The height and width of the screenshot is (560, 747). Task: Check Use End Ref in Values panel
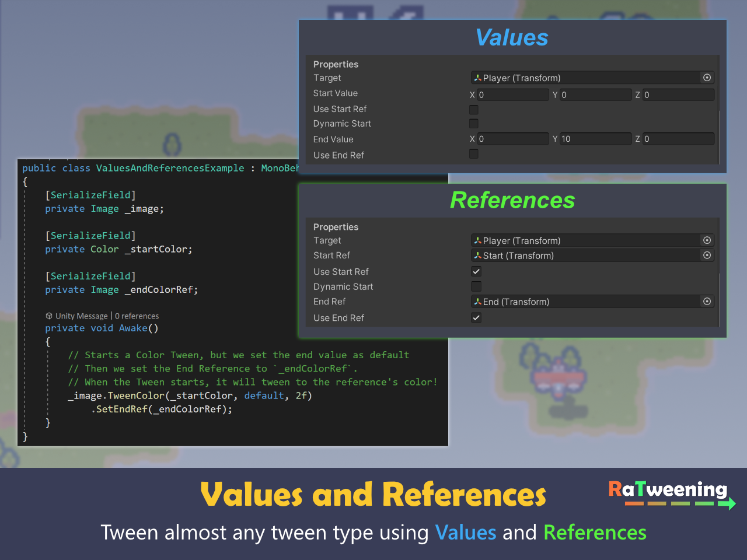click(x=474, y=154)
